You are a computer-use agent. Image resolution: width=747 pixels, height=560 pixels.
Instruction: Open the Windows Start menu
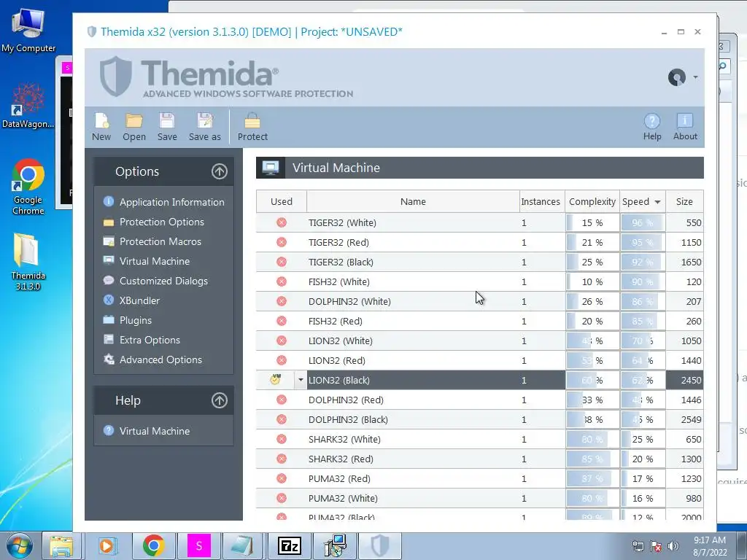[20, 545]
